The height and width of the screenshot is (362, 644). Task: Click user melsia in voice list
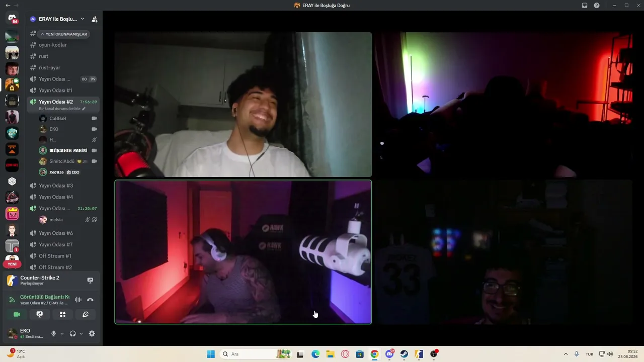point(56,220)
